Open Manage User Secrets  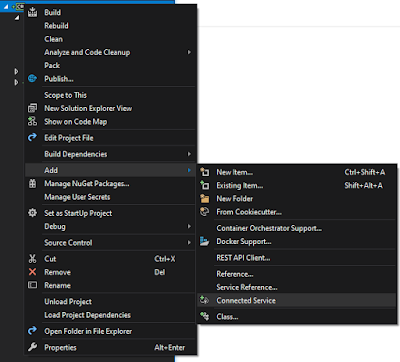77,197
